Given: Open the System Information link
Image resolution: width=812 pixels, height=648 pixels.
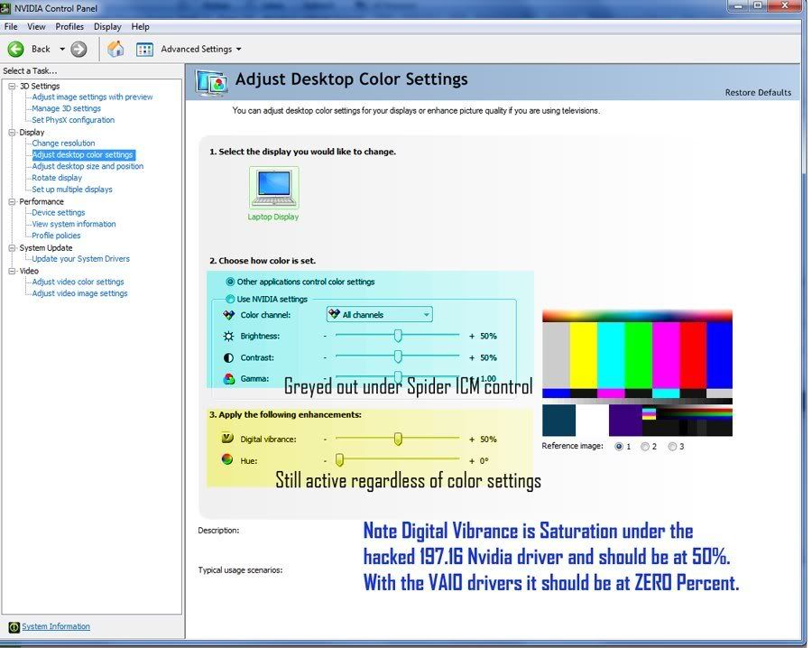Looking at the screenshot, I should pos(56,626).
